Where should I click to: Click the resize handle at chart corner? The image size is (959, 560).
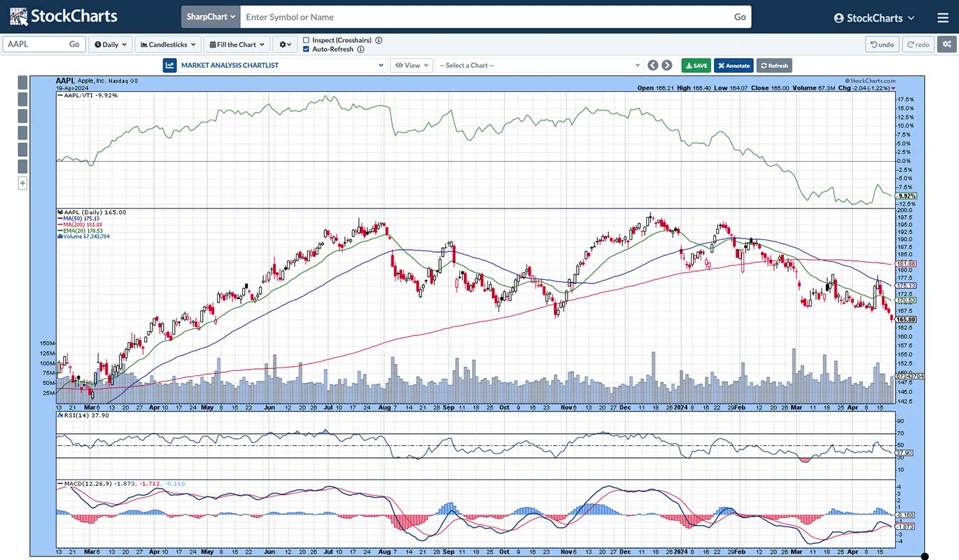(x=924, y=556)
